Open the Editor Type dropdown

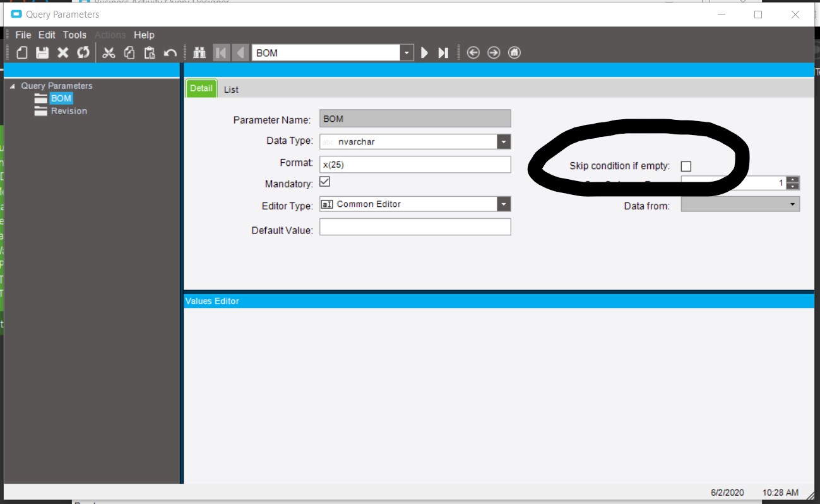point(503,204)
